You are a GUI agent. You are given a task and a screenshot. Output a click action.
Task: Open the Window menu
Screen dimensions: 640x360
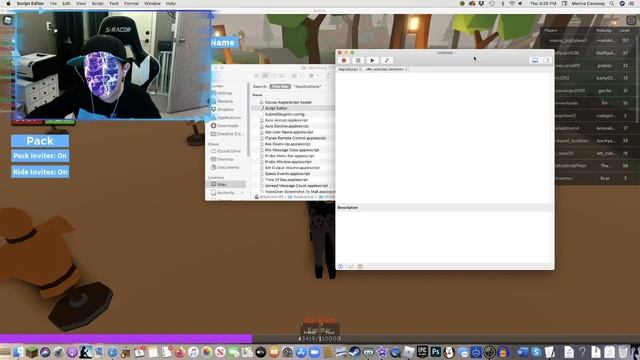(152, 3)
